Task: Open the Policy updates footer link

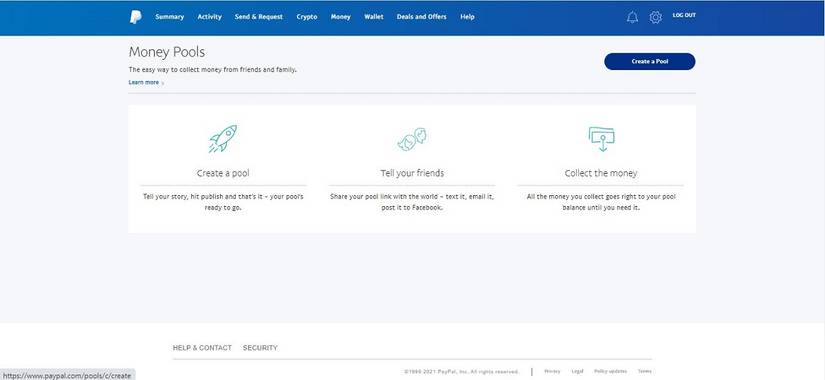Action: pyautogui.click(x=610, y=372)
